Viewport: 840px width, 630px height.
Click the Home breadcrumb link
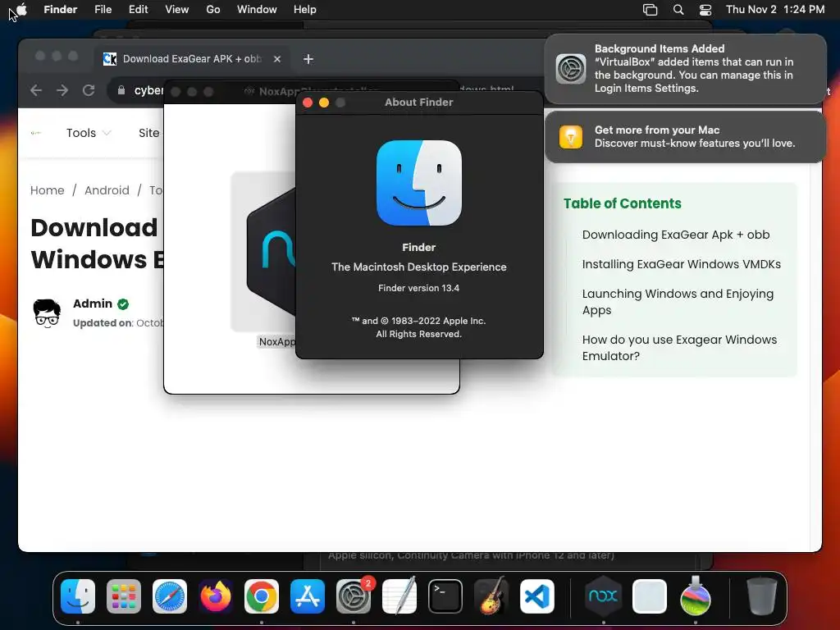click(x=47, y=190)
